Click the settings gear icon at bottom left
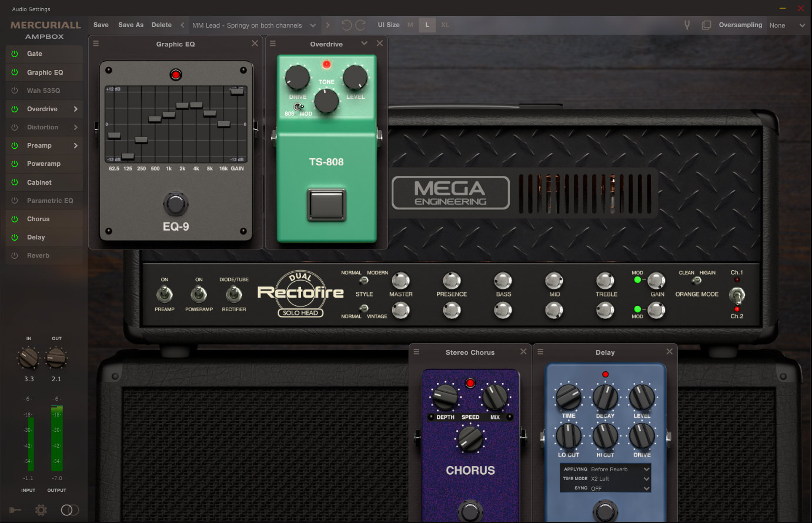 [x=41, y=510]
